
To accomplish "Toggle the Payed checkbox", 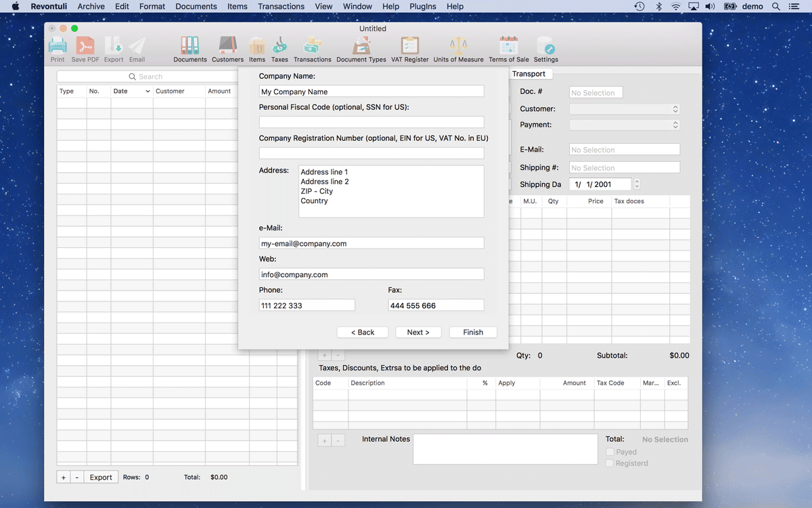I will [610, 452].
